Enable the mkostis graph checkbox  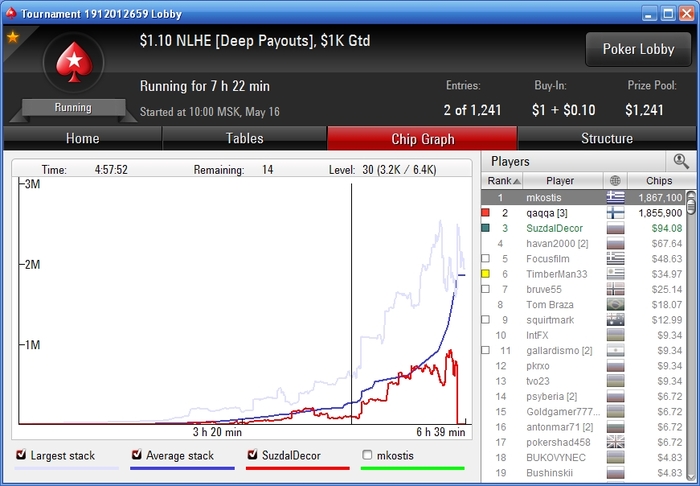pos(367,455)
